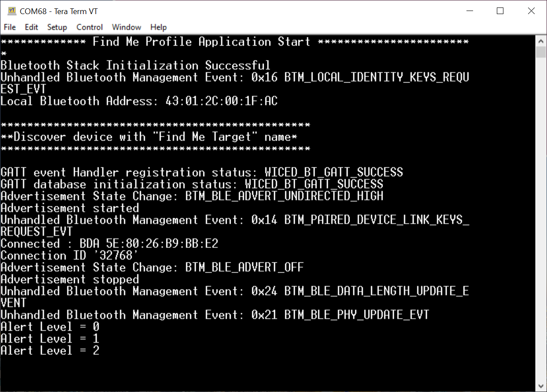Image resolution: width=547 pixels, height=392 pixels.
Task: Click the Tera Term VT title bar icon
Action: [x=12, y=11]
